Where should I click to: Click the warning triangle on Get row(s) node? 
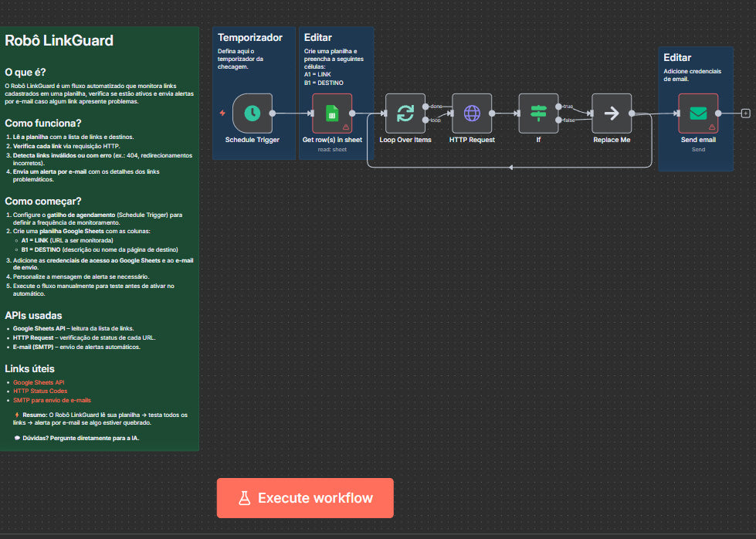[345, 126]
